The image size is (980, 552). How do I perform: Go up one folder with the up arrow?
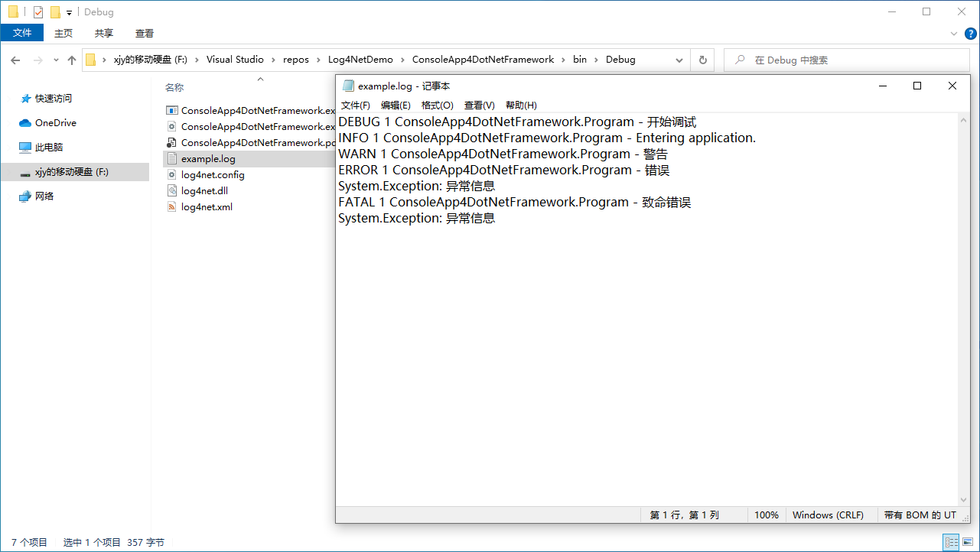(72, 60)
